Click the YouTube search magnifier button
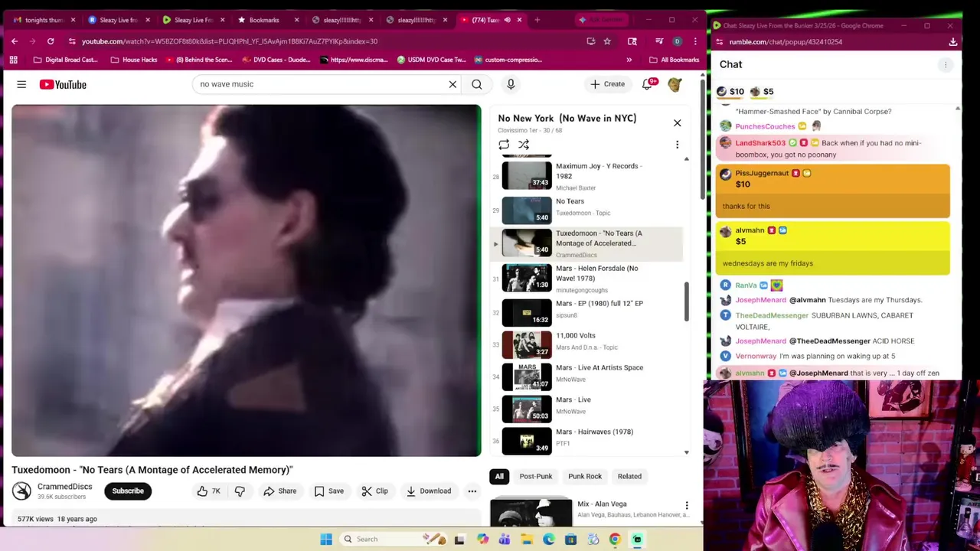 [477, 84]
